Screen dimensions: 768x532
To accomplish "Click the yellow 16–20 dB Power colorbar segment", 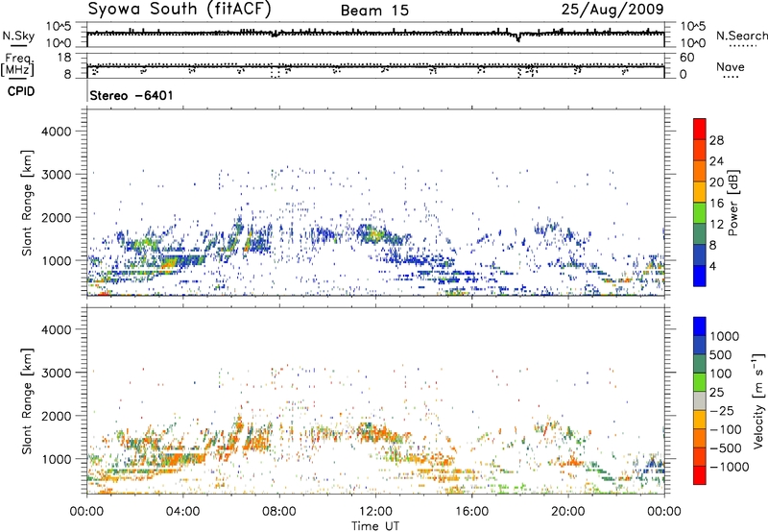I will click(x=700, y=192).
